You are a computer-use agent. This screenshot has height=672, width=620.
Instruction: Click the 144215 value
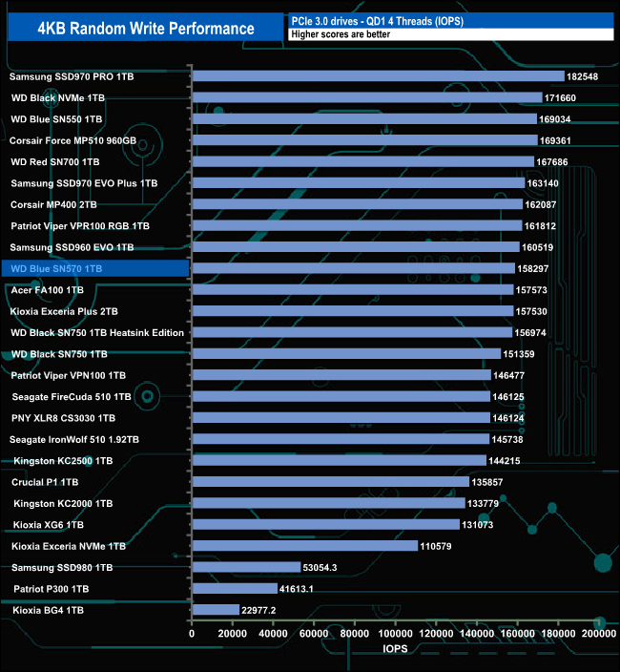(504, 461)
